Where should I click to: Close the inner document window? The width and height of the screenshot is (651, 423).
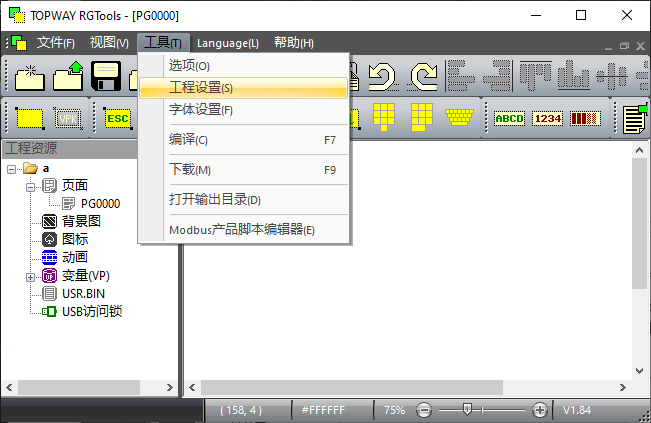[x=640, y=46]
